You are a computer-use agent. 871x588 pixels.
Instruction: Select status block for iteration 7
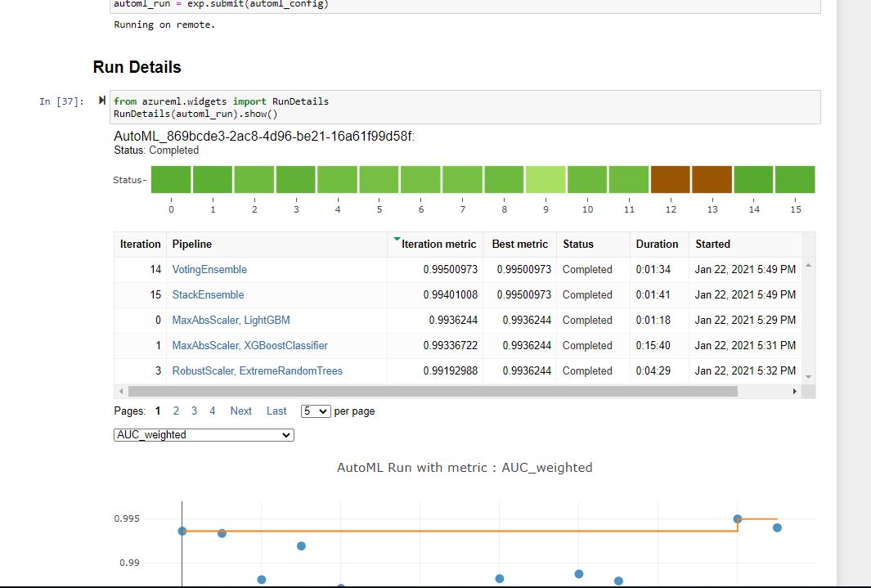pyautogui.click(x=462, y=179)
